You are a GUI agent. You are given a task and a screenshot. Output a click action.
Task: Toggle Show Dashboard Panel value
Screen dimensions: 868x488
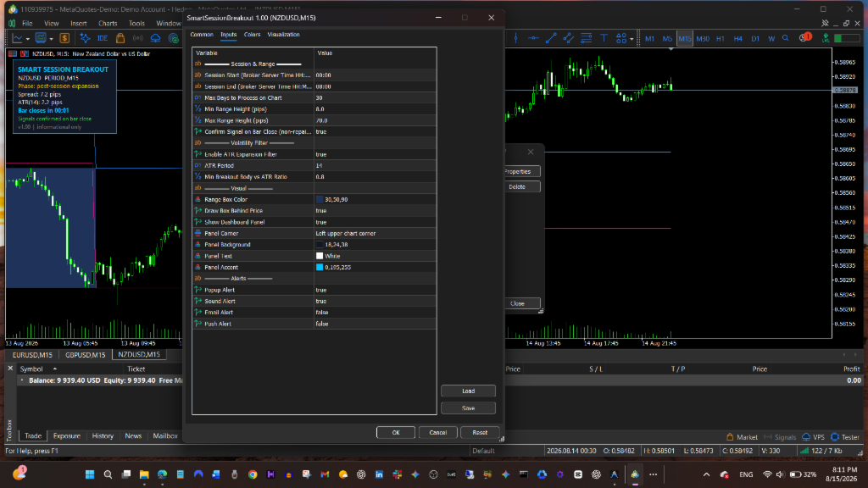click(x=376, y=222)
